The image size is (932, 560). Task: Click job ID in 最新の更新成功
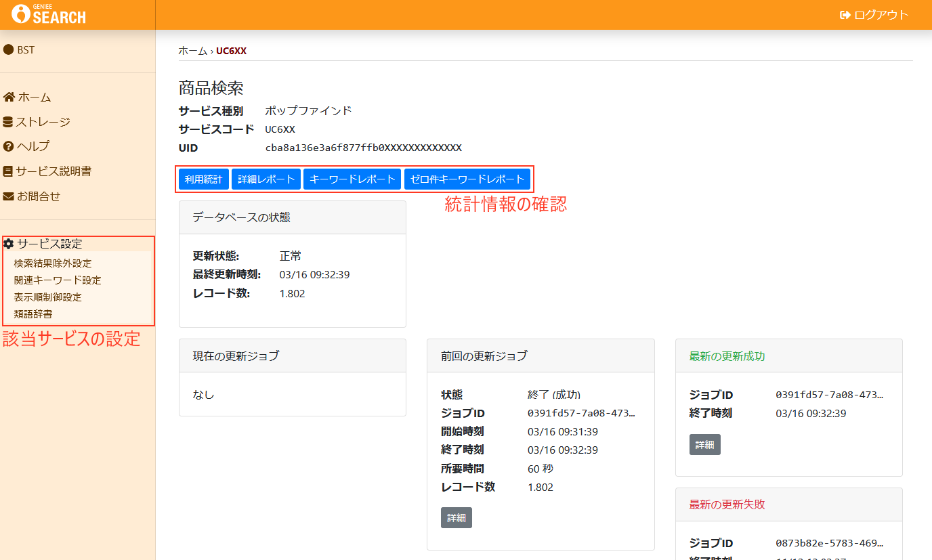830,395
